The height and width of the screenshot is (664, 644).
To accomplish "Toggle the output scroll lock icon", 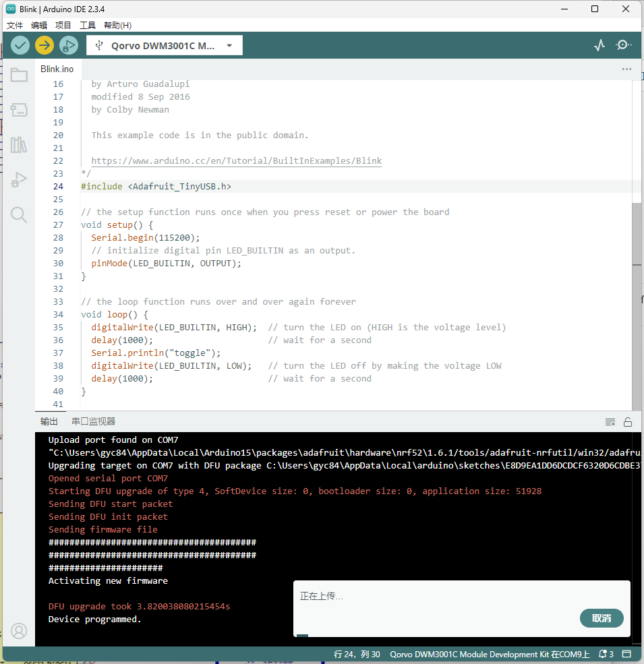I will [x=628, y=422].
